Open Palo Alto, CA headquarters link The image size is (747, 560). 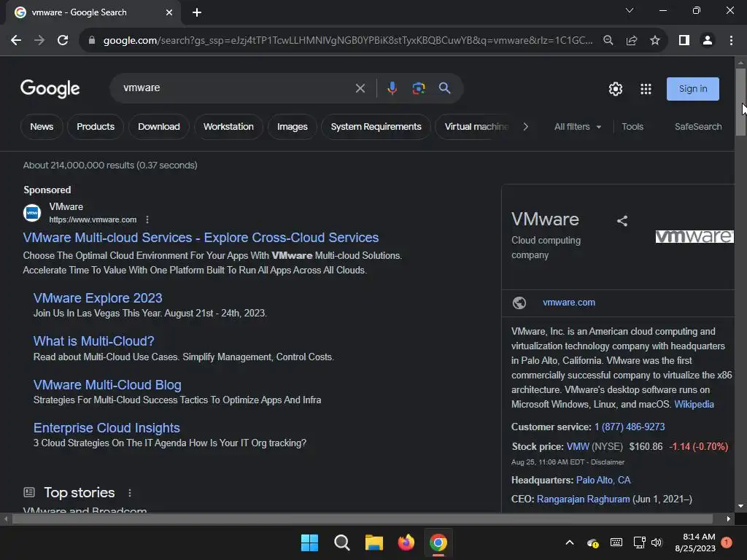pos(603,480)
